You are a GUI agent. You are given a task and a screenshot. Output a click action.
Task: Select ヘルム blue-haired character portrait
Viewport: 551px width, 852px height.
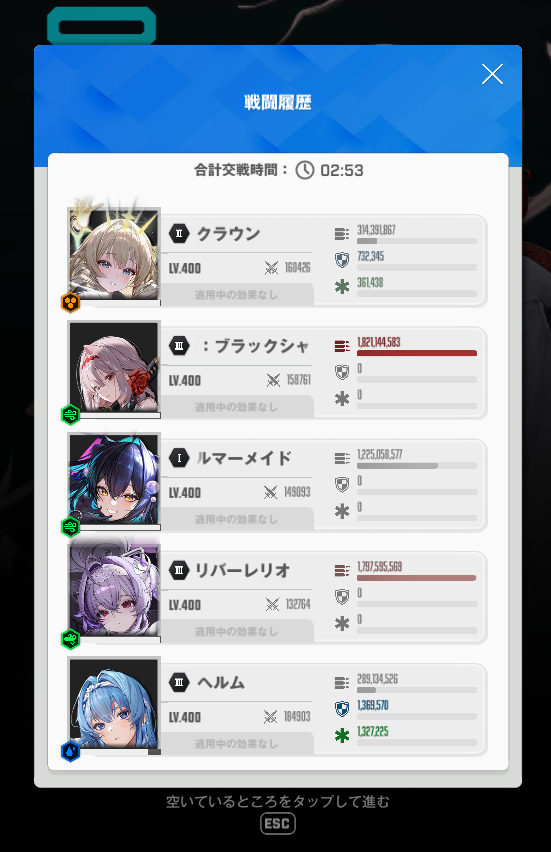click(x=114, y=704)
